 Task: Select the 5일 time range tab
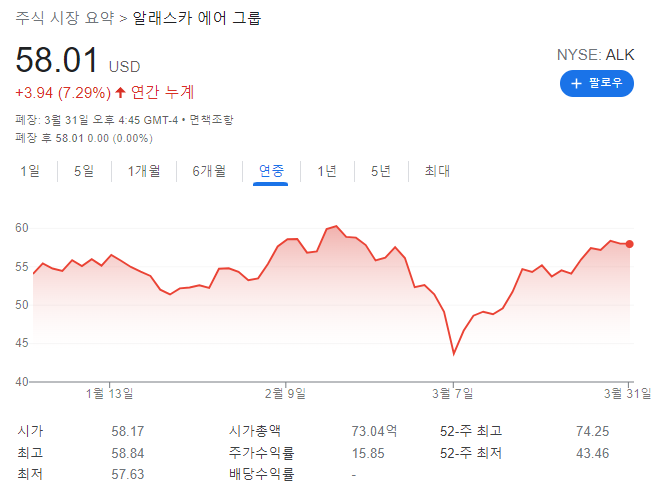84,171
